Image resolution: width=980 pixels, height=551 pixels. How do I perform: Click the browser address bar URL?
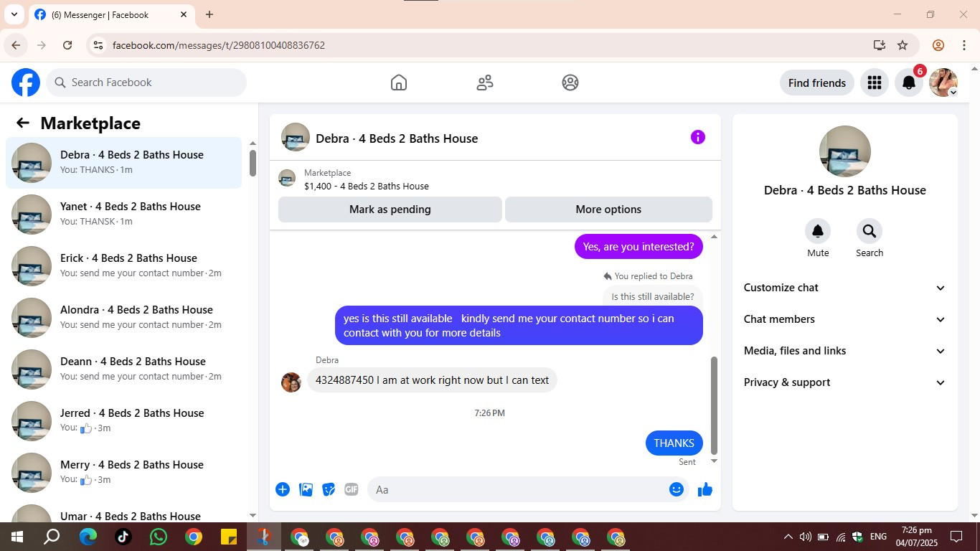pos(219,45)
